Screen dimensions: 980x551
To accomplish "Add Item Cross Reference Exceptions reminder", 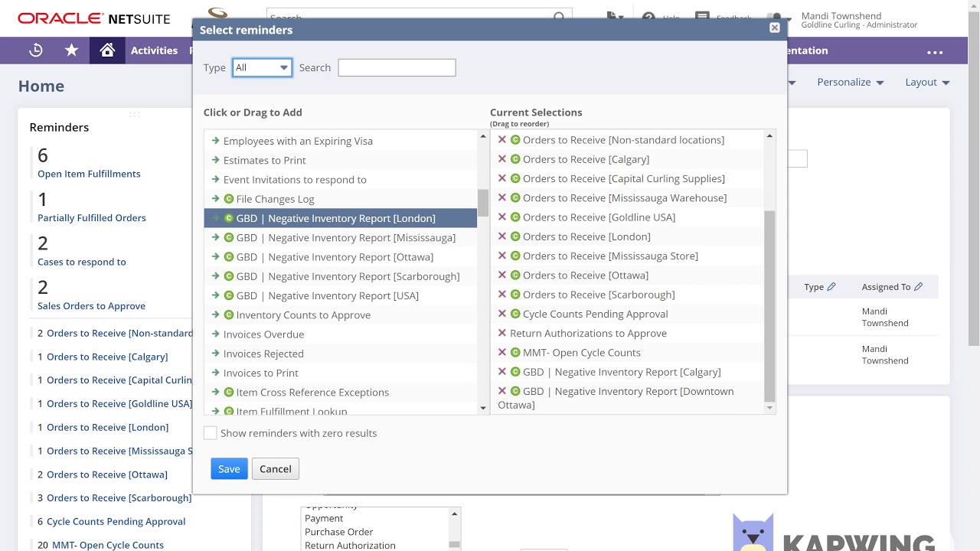I will 340,392.
